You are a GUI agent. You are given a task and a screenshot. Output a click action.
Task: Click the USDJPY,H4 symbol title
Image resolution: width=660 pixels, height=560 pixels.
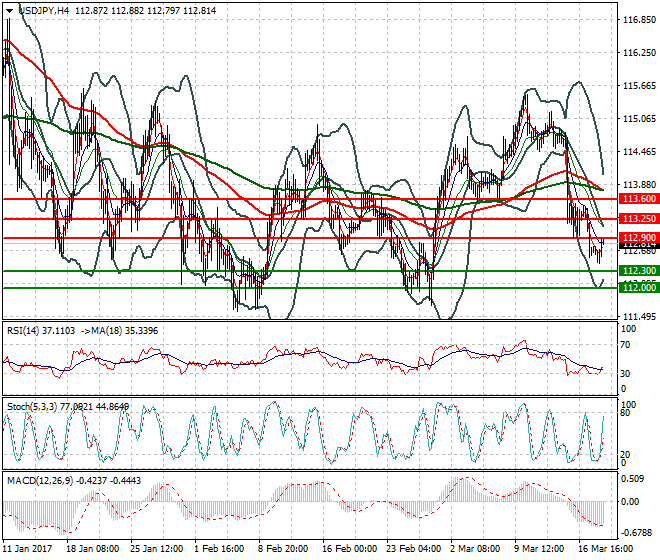[x=44, y=9]
